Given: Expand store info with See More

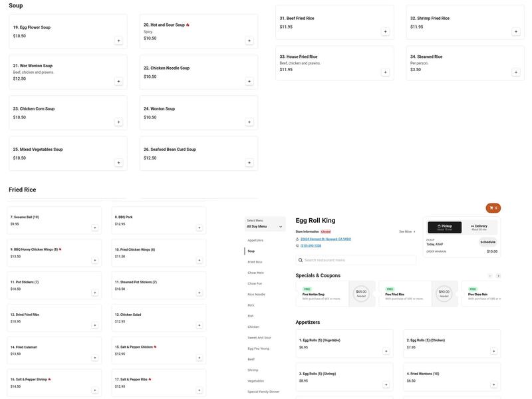Looking at the screenshot, I should coord(407,231).
